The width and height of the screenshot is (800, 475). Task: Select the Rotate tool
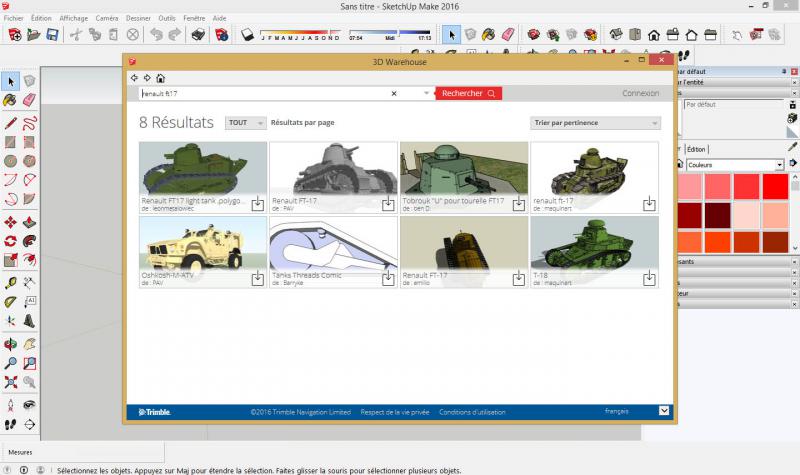pyautogui.click(x=10, y=241)
